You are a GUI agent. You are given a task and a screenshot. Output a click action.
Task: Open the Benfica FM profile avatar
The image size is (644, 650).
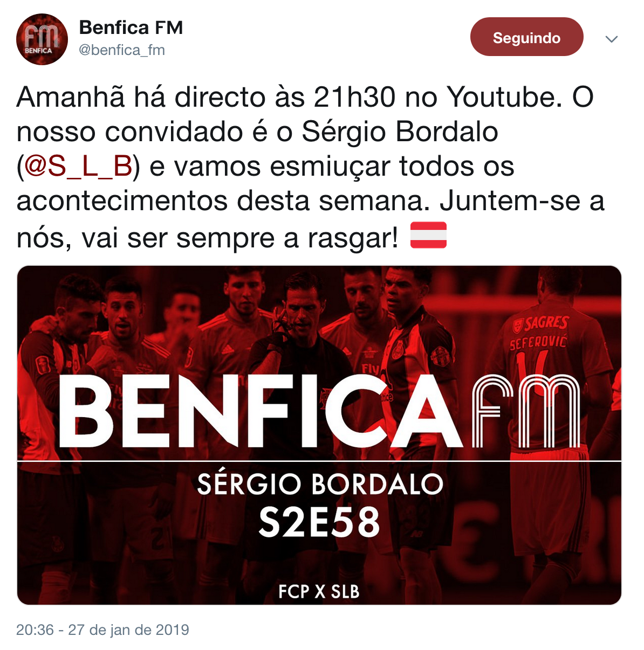42,39
